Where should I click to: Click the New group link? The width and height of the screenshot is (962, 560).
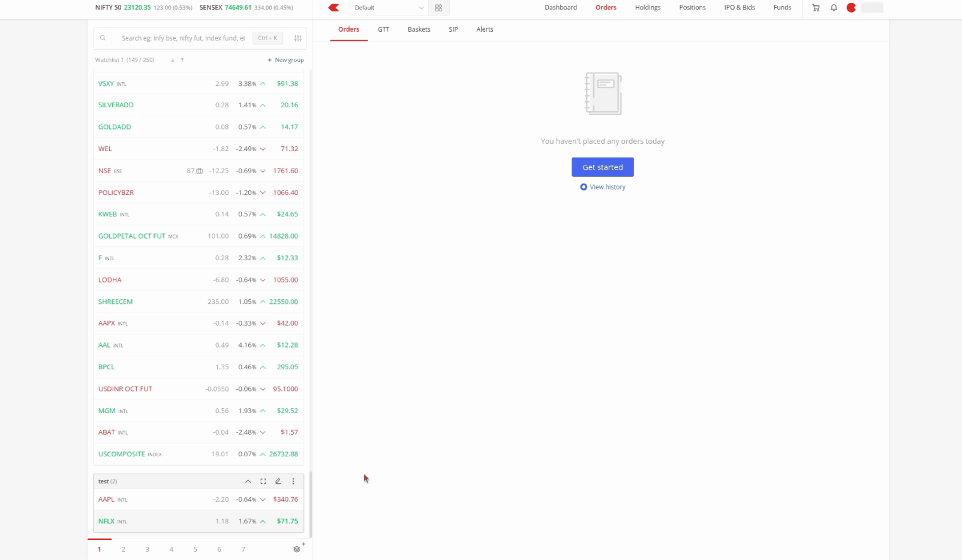286,60
